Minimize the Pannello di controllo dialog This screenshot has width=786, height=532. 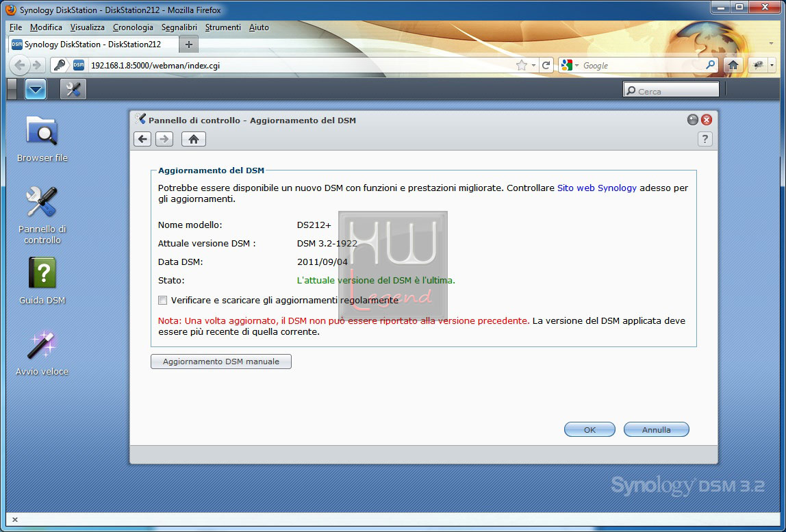693,120
